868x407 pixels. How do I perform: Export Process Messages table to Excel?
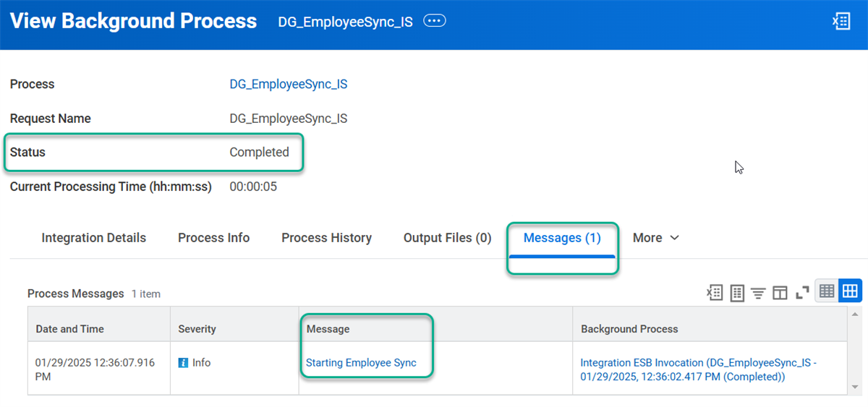click(715, 292)
